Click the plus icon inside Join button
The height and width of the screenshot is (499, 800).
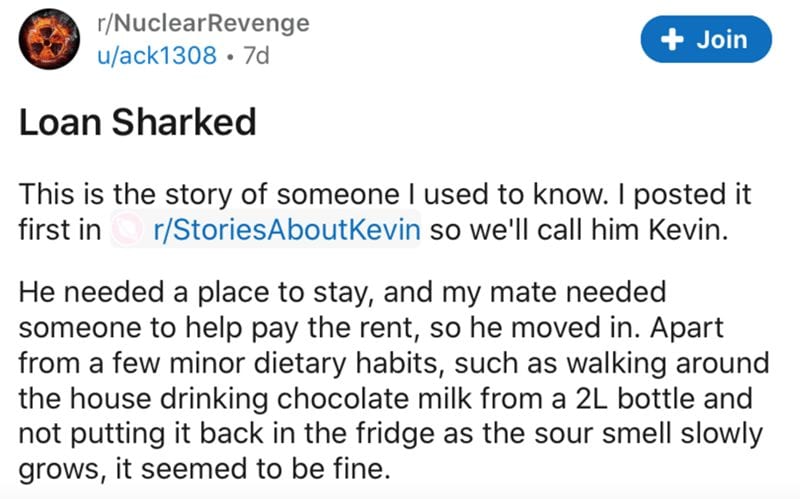672,39
